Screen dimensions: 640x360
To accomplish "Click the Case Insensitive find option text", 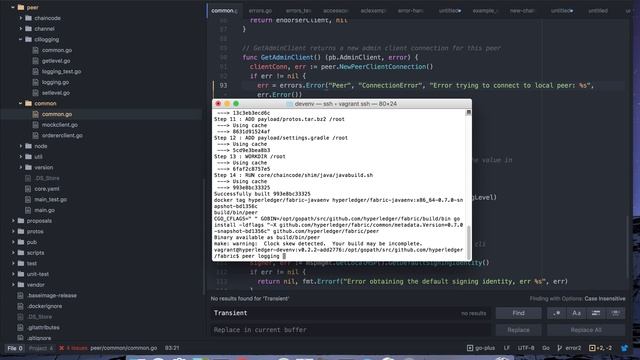I will click(604, 298).
